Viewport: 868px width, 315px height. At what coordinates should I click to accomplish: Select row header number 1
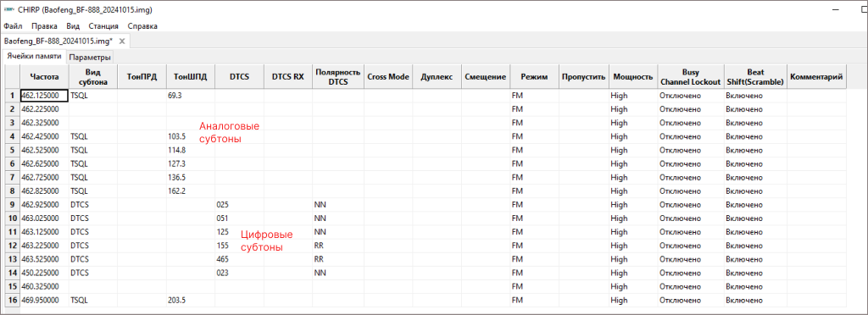pyautogui.click(x=12, y=96)
